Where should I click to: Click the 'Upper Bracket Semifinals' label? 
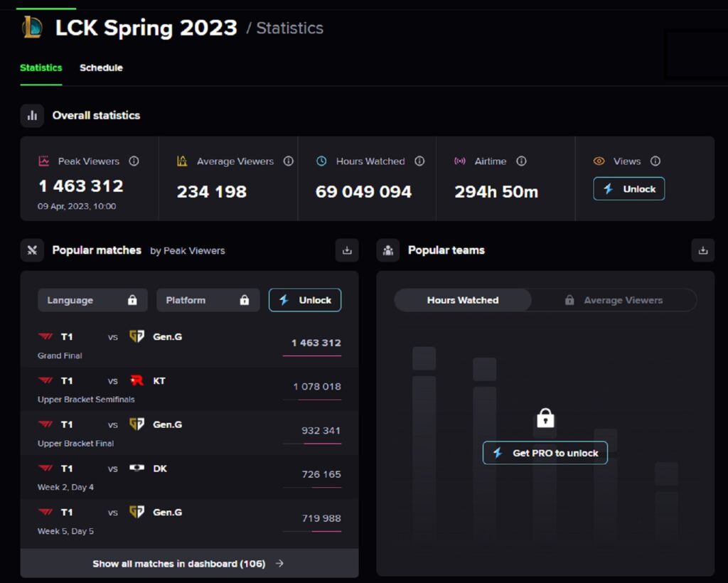pos(86,399)
